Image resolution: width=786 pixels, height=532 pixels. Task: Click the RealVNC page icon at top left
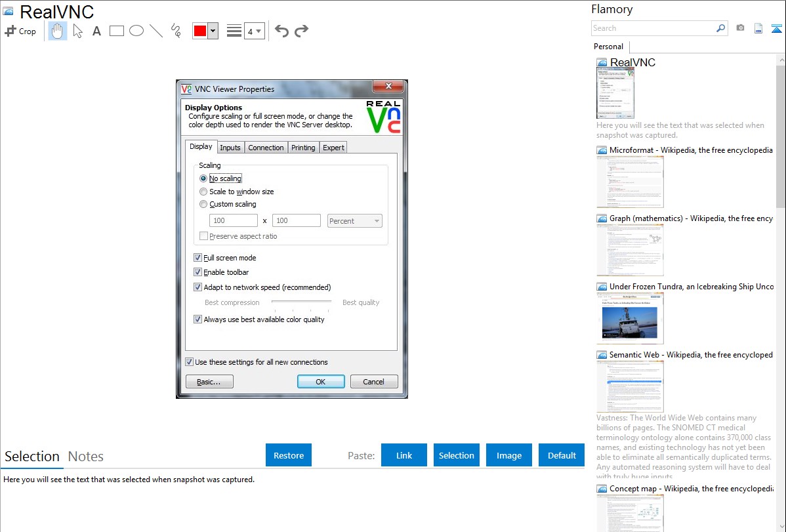click(9, 12)
